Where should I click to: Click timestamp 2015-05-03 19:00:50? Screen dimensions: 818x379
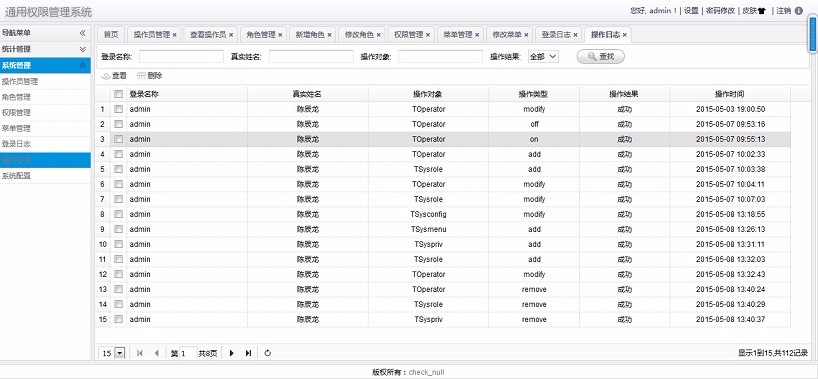pyautogui.click(x=730, y=109)
